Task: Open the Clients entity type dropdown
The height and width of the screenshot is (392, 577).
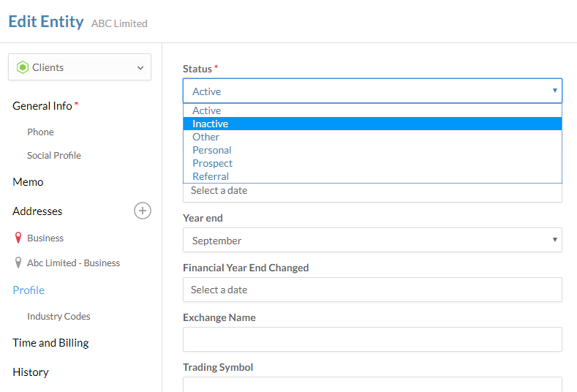Action: [80, 67]
